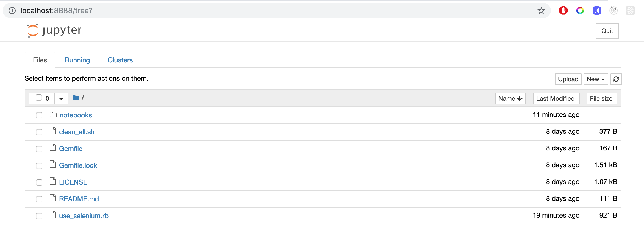
Task: Open the New dropdown menu
Action: [596, 79]
